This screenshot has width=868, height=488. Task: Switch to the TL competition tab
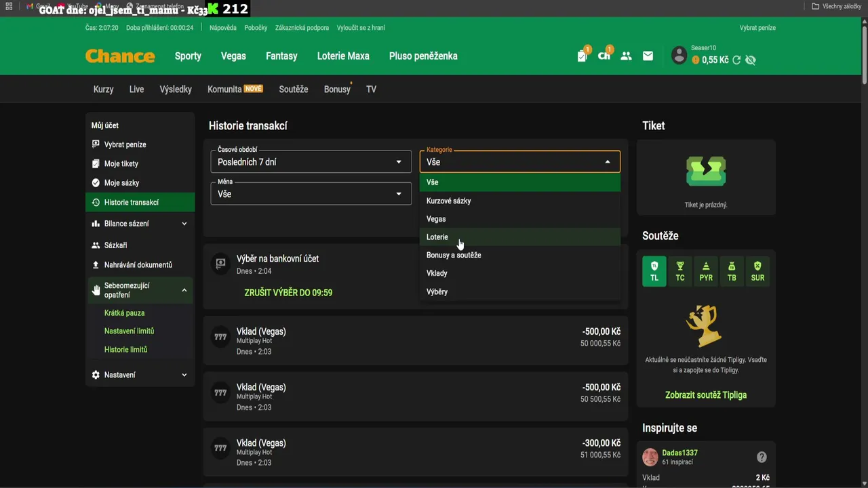(654, 271)
